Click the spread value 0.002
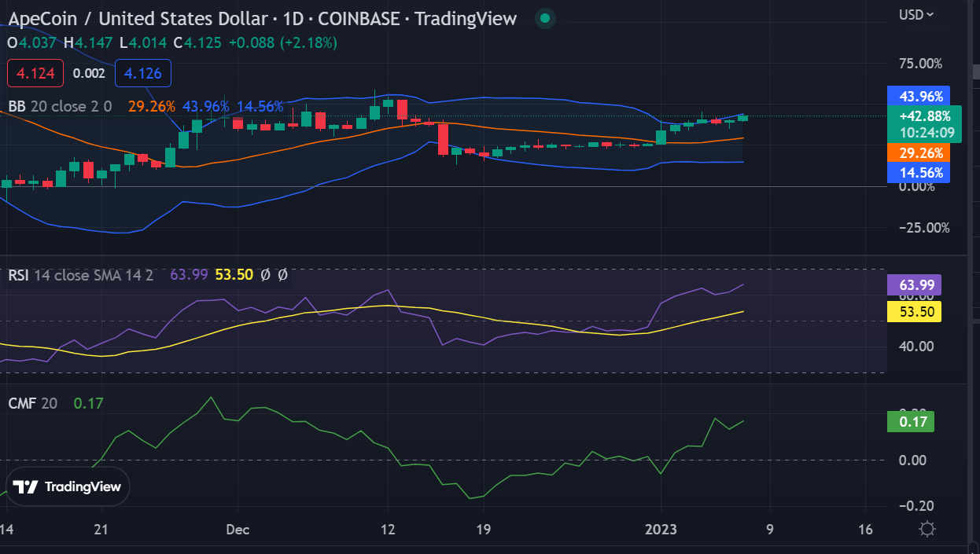Screen dimensions: 980x554 click(89, 74)
